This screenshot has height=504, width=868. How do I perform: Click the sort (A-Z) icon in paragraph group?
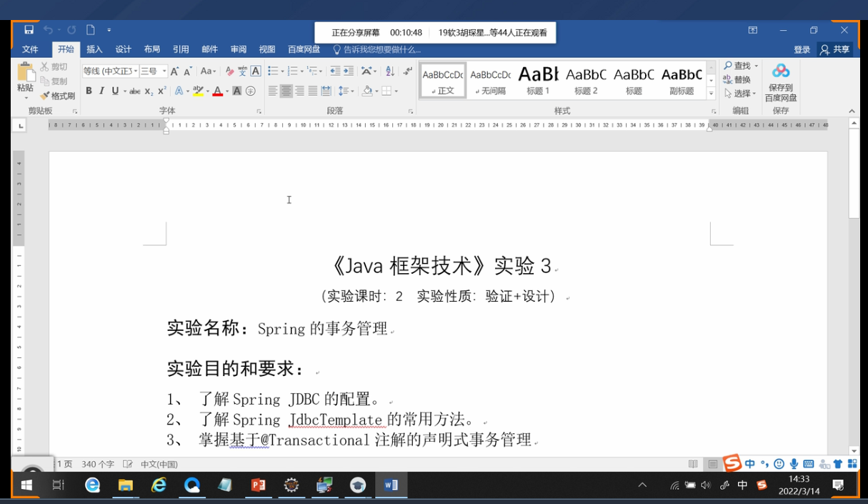389,71
